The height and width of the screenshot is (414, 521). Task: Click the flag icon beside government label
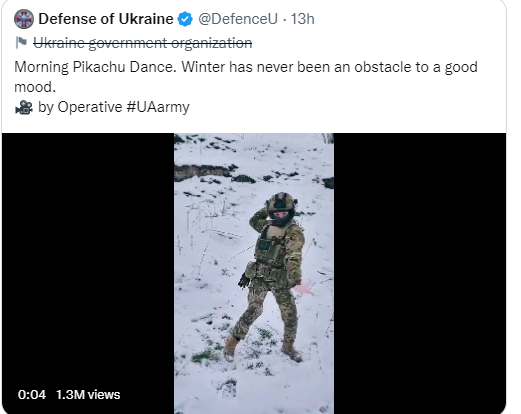click(21, 43)
